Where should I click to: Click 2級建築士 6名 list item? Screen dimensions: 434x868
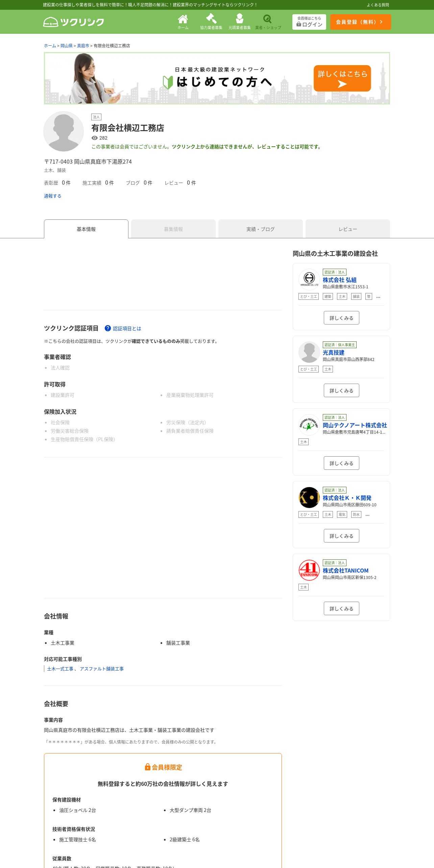185,840
